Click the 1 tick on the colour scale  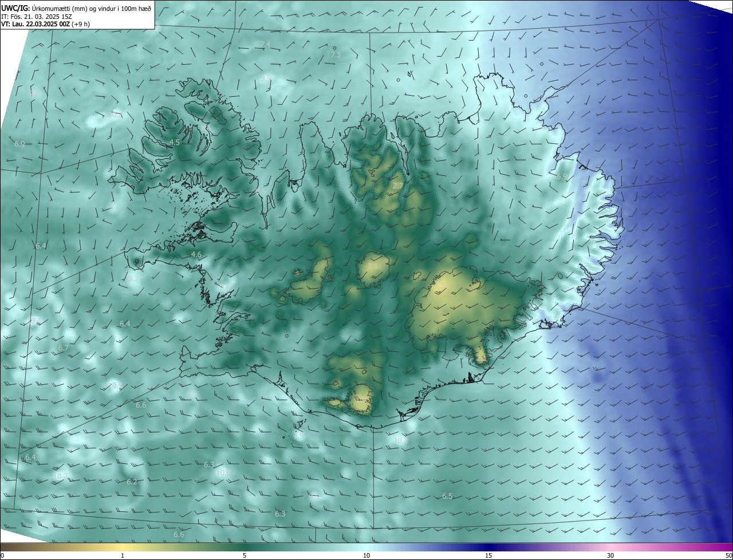123,555
